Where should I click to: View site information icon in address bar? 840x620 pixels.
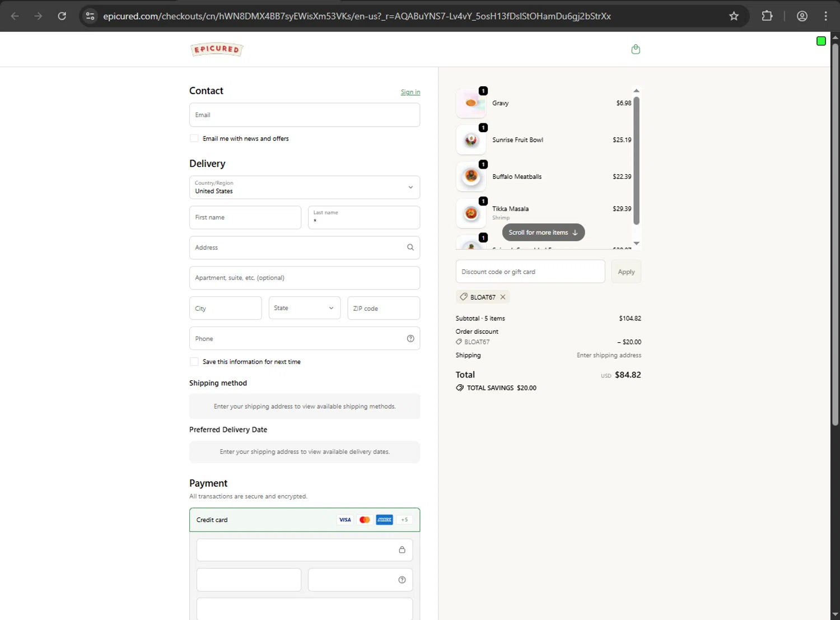click(x=90, y=16)
